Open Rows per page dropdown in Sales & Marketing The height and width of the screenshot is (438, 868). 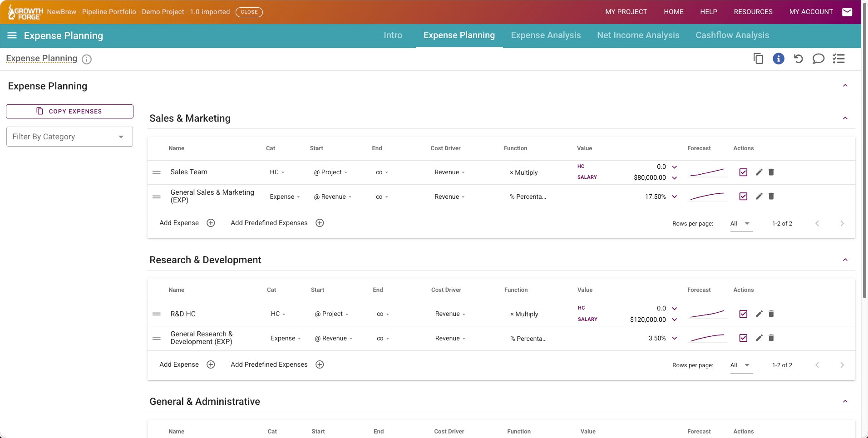tap(741, 223)
